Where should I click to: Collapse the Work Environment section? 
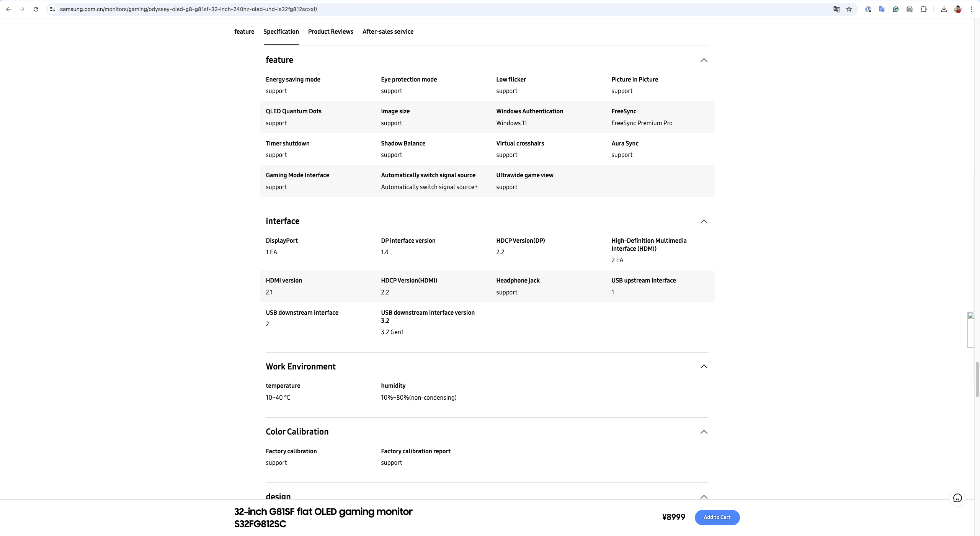[704, 366]
